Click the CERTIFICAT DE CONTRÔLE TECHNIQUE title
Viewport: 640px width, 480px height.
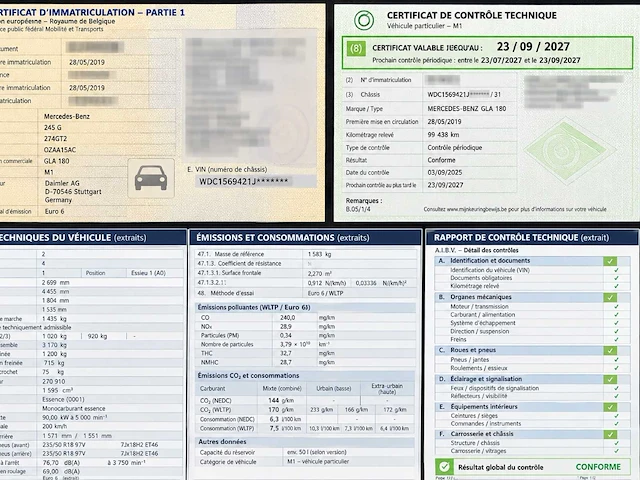471,16
